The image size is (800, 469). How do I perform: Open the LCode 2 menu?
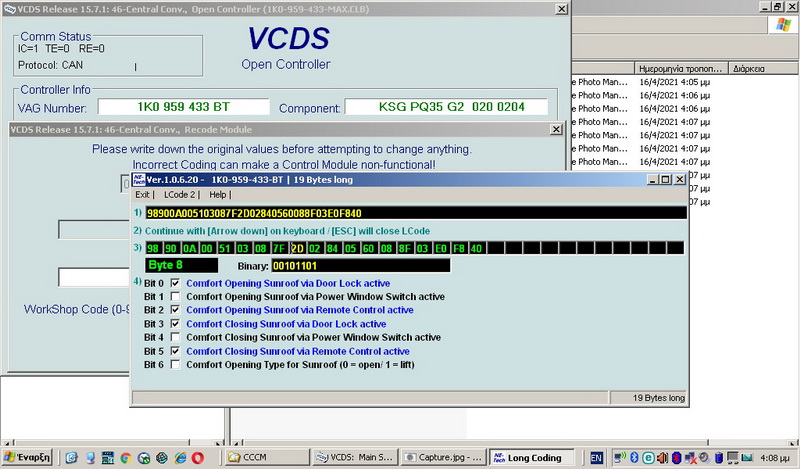click(x=179, y=194)
